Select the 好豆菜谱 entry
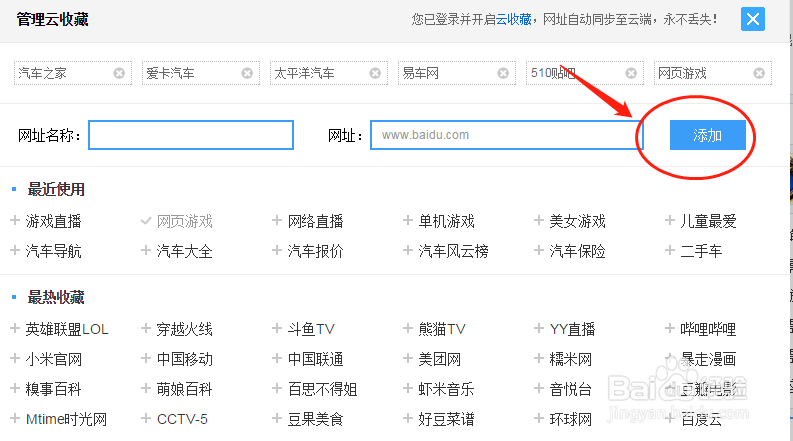The image size is (793, 441). 447,419
